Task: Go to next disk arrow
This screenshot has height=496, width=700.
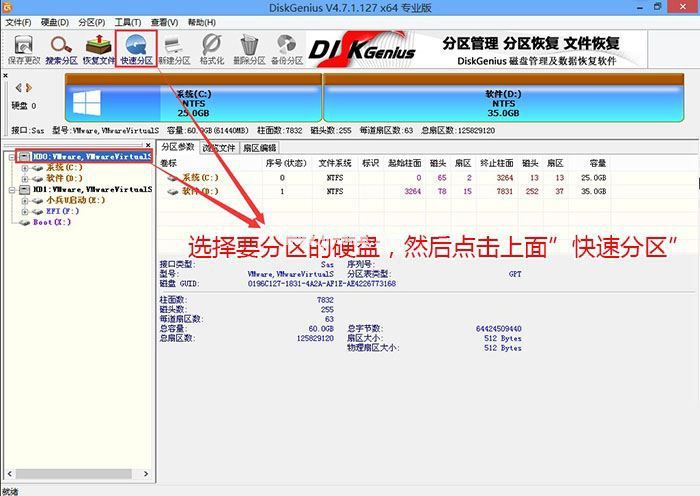Action: tap(29, 88)
